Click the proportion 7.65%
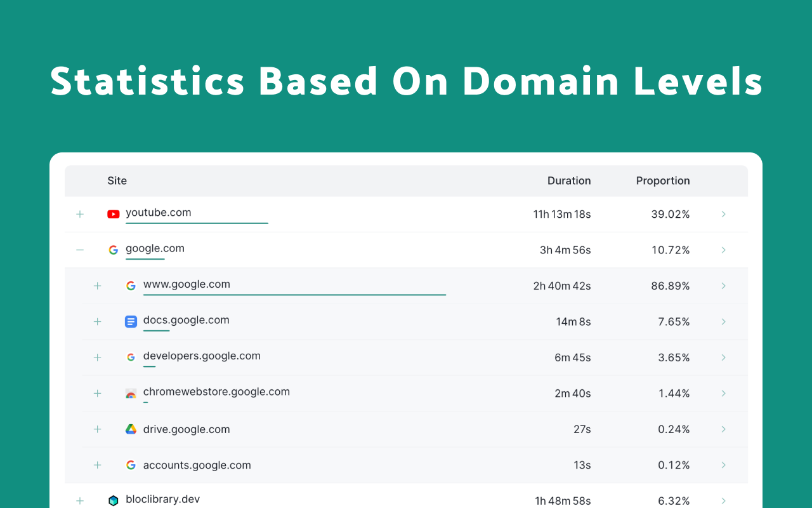 point(674,322)
